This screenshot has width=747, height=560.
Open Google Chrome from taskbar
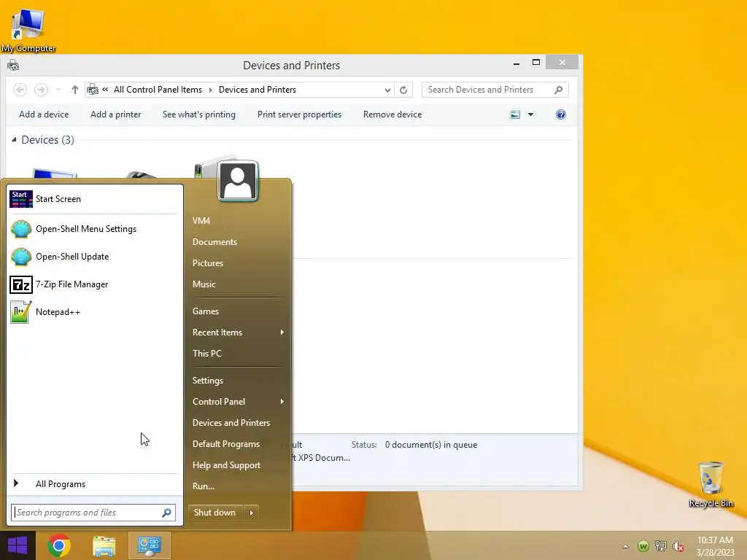click(59, 545)
